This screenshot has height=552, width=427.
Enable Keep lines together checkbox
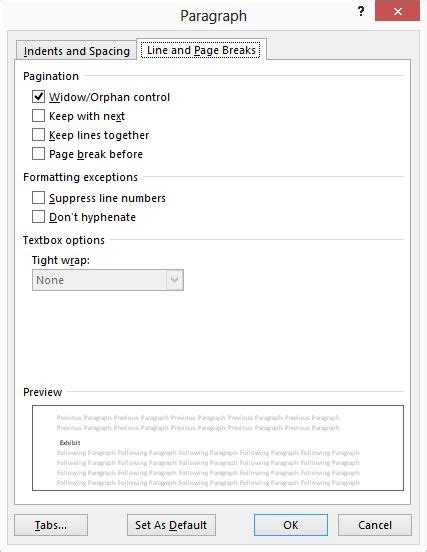(x=38, y=134)
